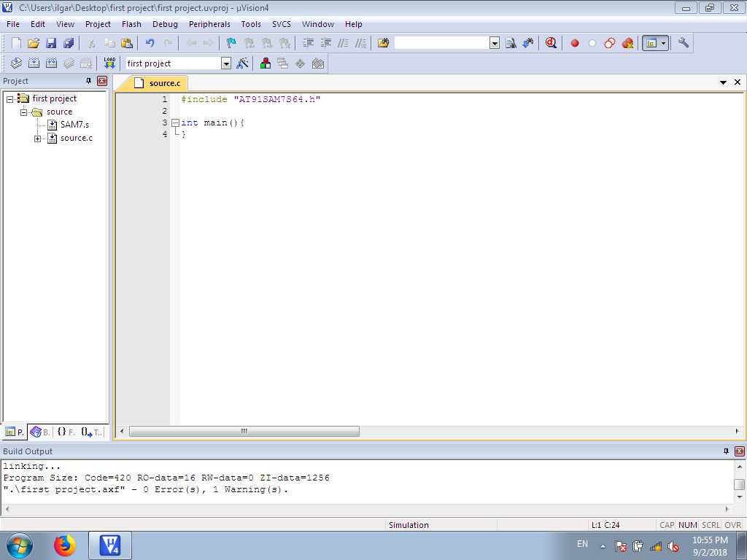Open Configuration wrench icon
This screenshot has height=560, width=747.
(684, 43)
